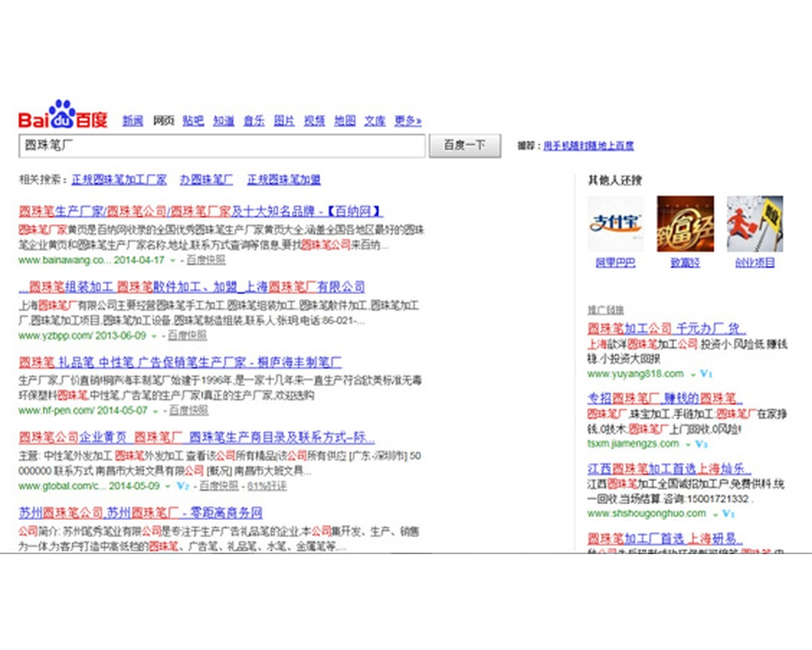Open 百度快照 for the yzbpp.com result
The image size is (812, 650).
tap(187, 336)
